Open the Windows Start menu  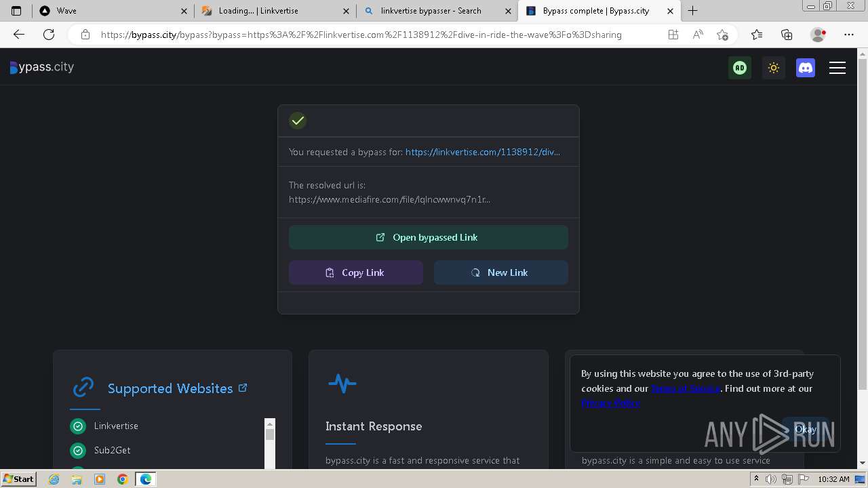coord(19,479)
